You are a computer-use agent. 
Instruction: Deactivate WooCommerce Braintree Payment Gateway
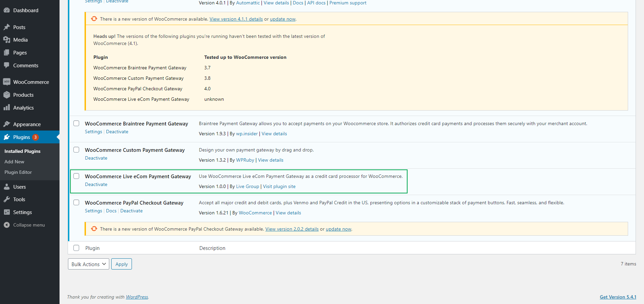pyautogui.click(x=117, y=132)
